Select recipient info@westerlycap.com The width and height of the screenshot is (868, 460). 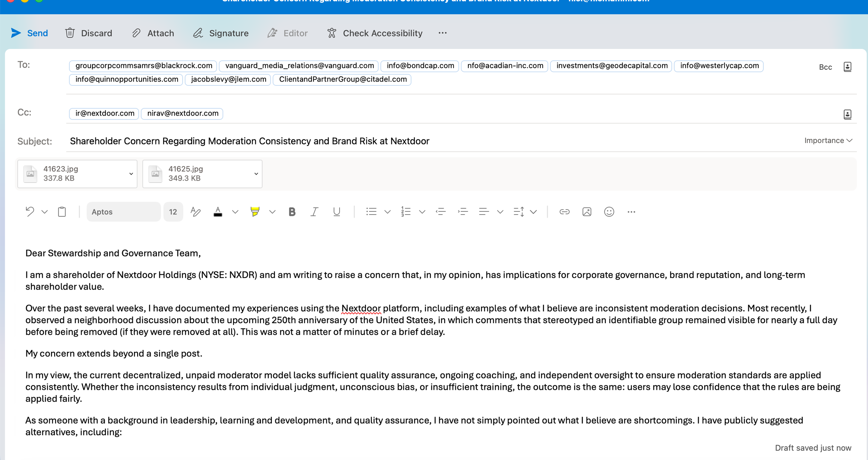[x=719, y=66]
